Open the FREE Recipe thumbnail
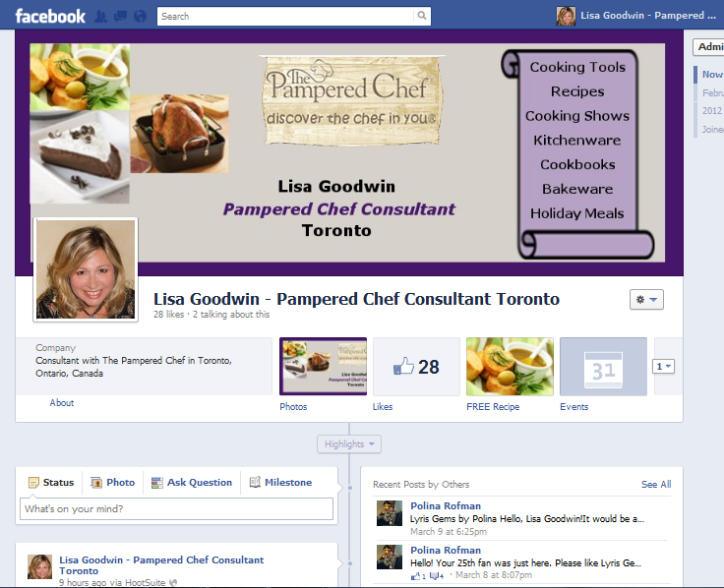724x588 pixels. coord(510,367)
